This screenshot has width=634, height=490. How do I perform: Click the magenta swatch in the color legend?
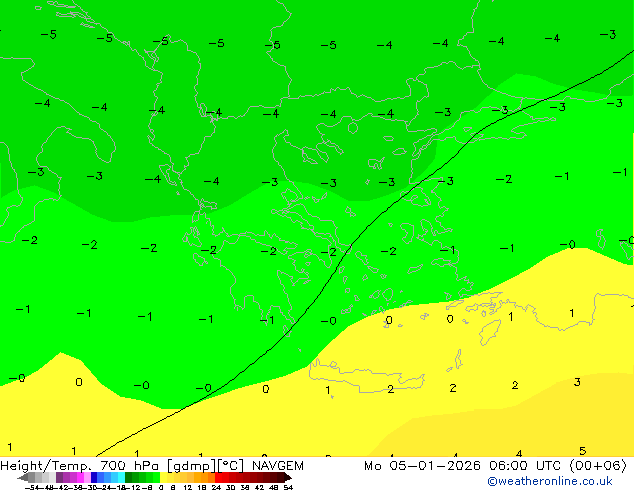pyautogui.click(x=80, y=477)
